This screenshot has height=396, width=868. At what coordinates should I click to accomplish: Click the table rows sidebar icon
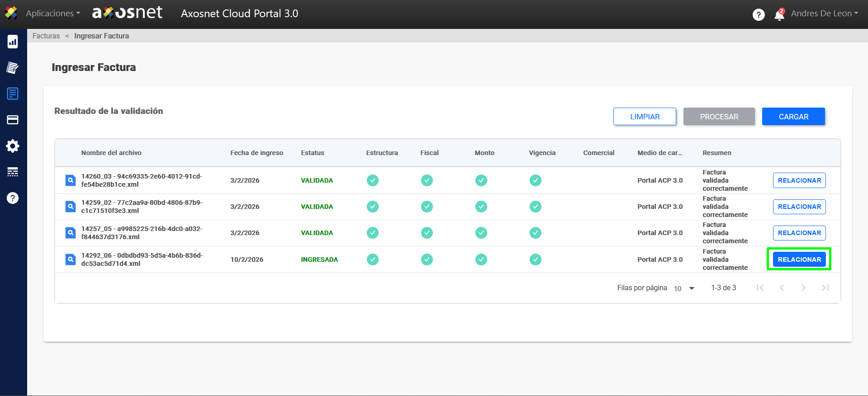(x=13, y=172)
